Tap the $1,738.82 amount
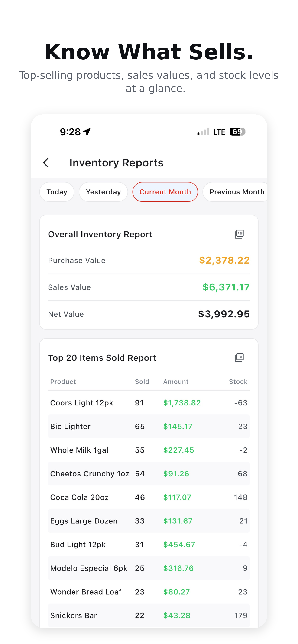Screen dimensions: 298x644 (182, 403)
